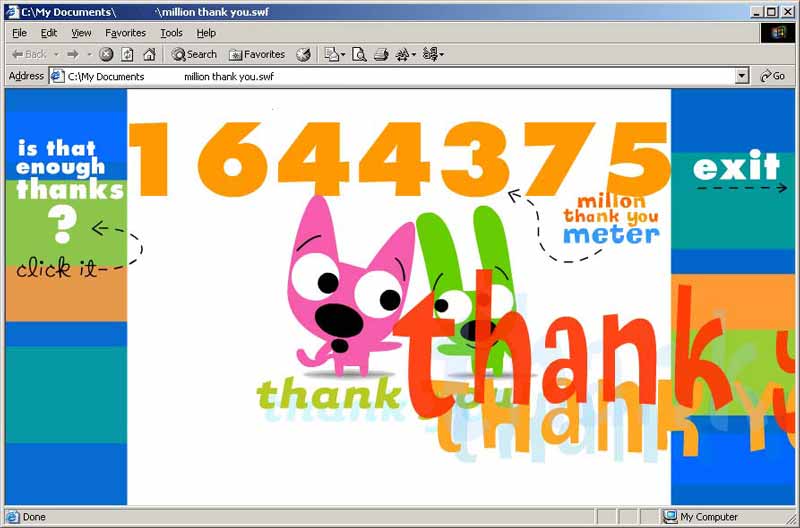Click the Windows logo throbber
The width and height of the screenshot is (800, 528).
778,33
